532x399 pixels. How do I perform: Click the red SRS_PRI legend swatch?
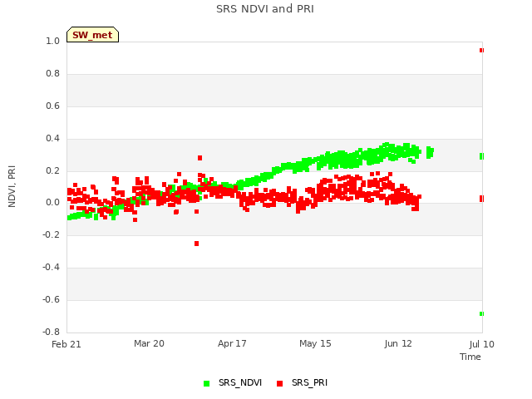pyautogui.click(x=279, y=383)
